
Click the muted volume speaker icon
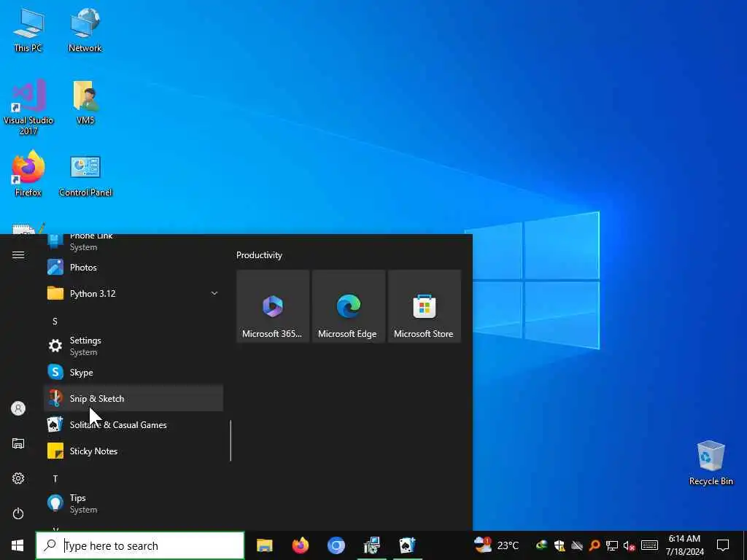pos(630,545)
